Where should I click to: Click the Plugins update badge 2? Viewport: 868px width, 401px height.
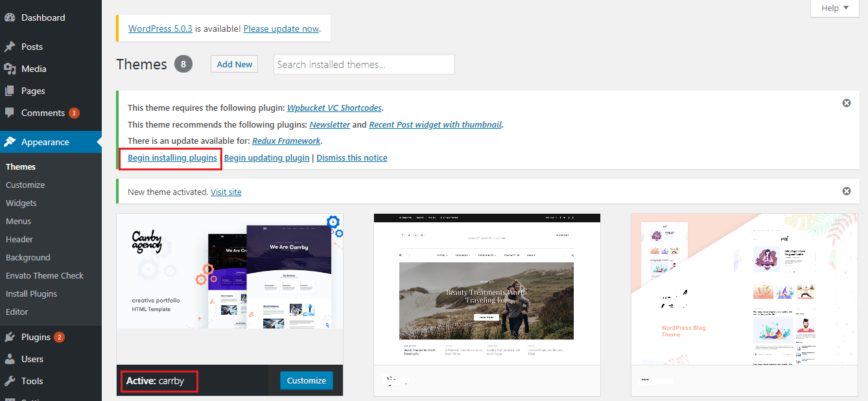[59, 337]
